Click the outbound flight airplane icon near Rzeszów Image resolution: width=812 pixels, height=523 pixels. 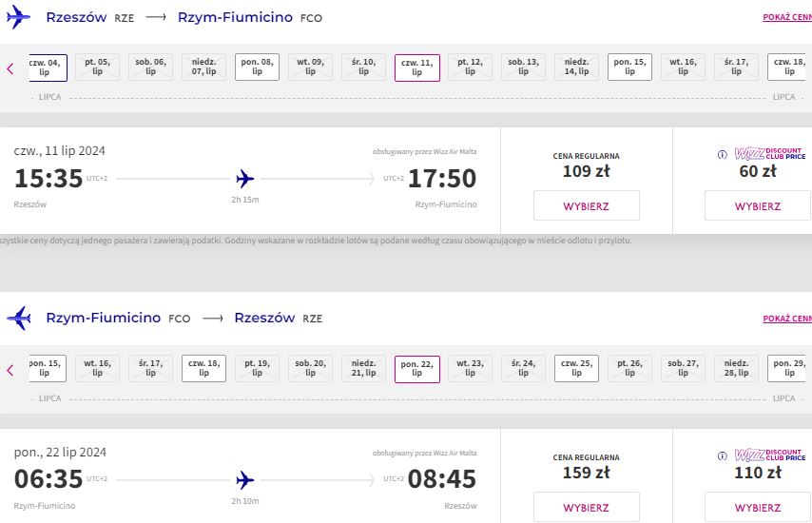18,17
